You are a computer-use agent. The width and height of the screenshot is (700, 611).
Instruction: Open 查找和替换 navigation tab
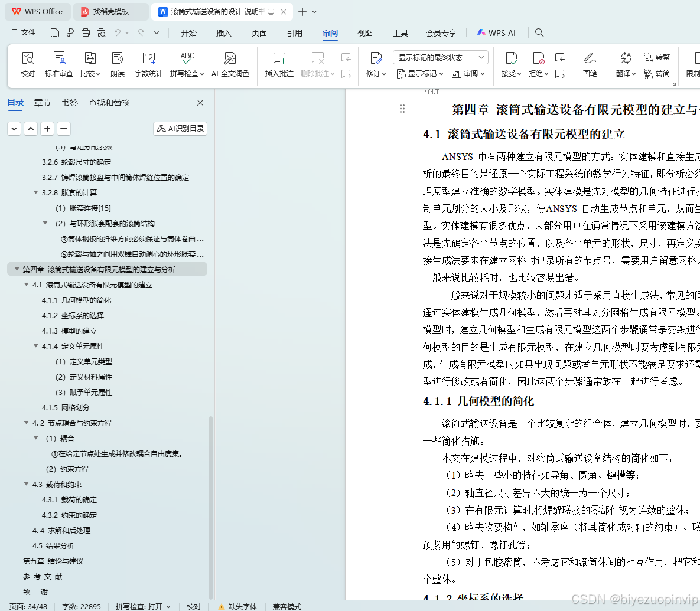point(109,103)
